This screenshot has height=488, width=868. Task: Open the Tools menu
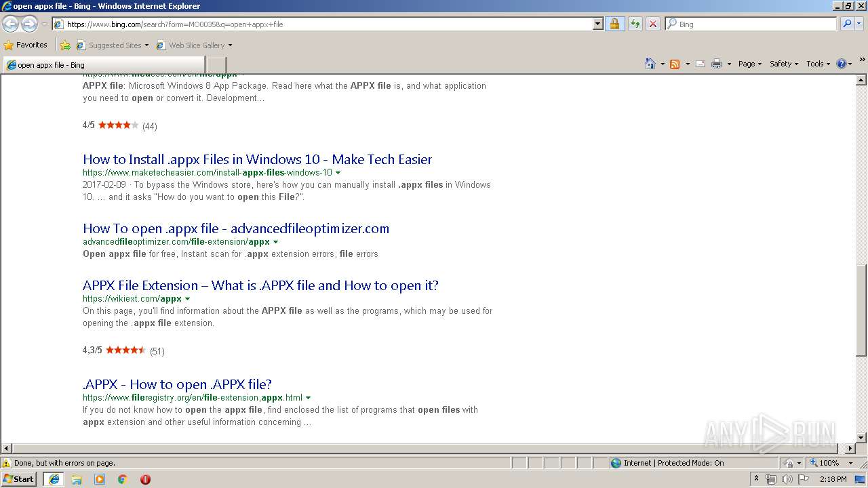[818, 64]
